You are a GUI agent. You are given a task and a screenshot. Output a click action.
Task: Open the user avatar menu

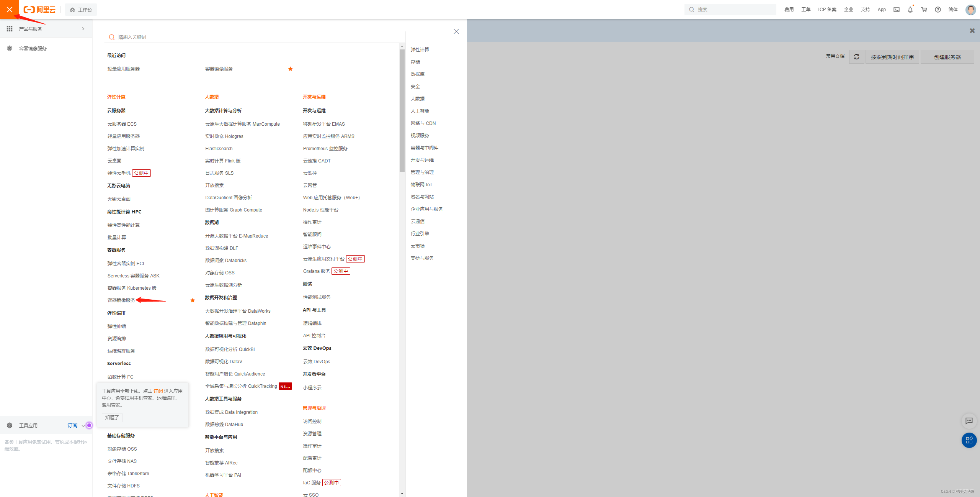[970, 10]
